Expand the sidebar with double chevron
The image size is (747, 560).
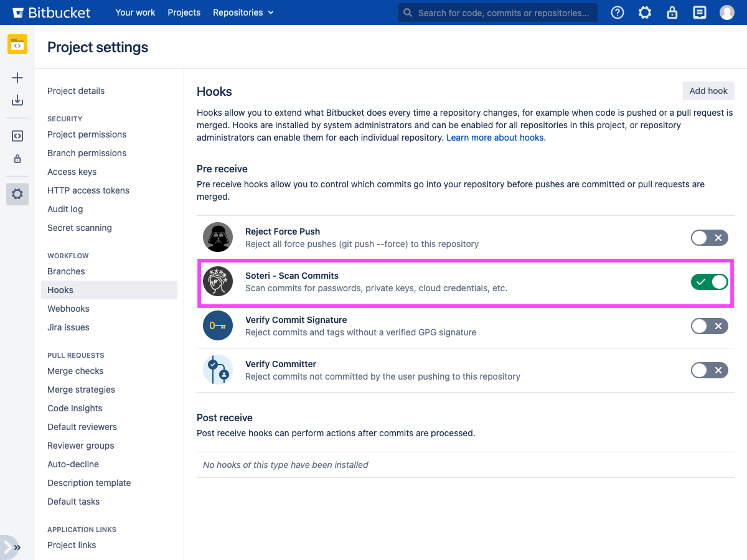coord(17,548)
